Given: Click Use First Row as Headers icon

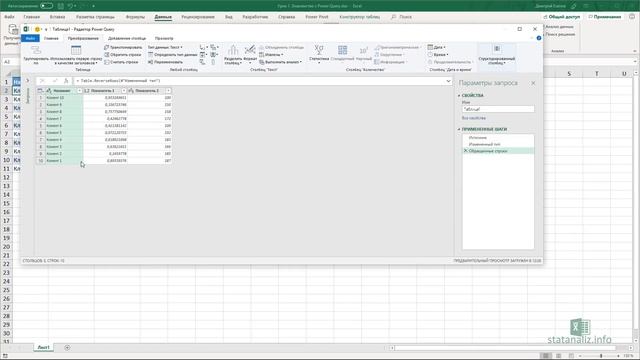Looking at the screenshot, I should click(x=76, y=50).
